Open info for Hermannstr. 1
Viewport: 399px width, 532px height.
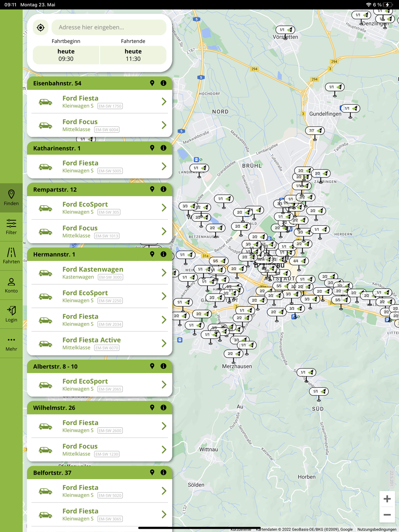click(163, 254)
